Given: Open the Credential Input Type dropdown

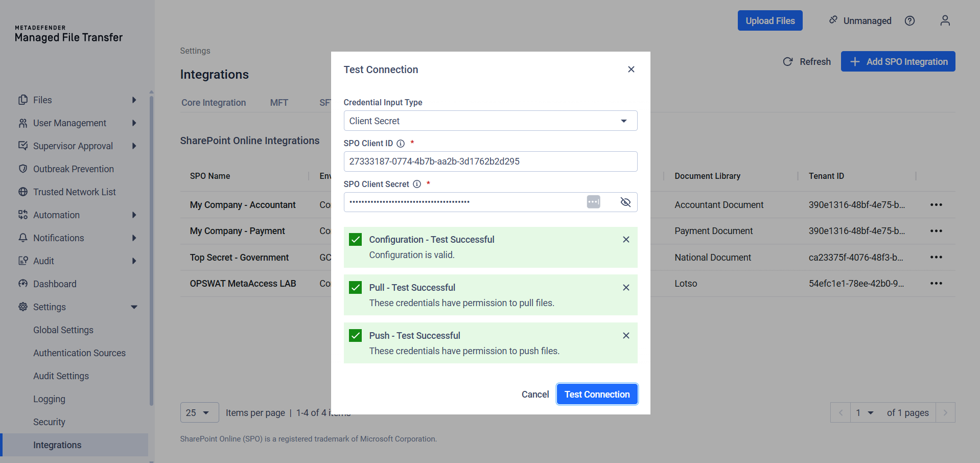Looking at the screenshot, I should pos(490,121).
